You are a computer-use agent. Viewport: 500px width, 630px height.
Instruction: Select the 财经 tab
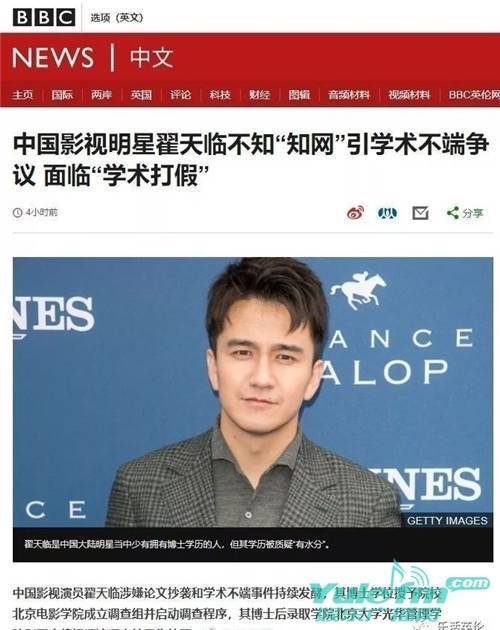tap(259, 95)
